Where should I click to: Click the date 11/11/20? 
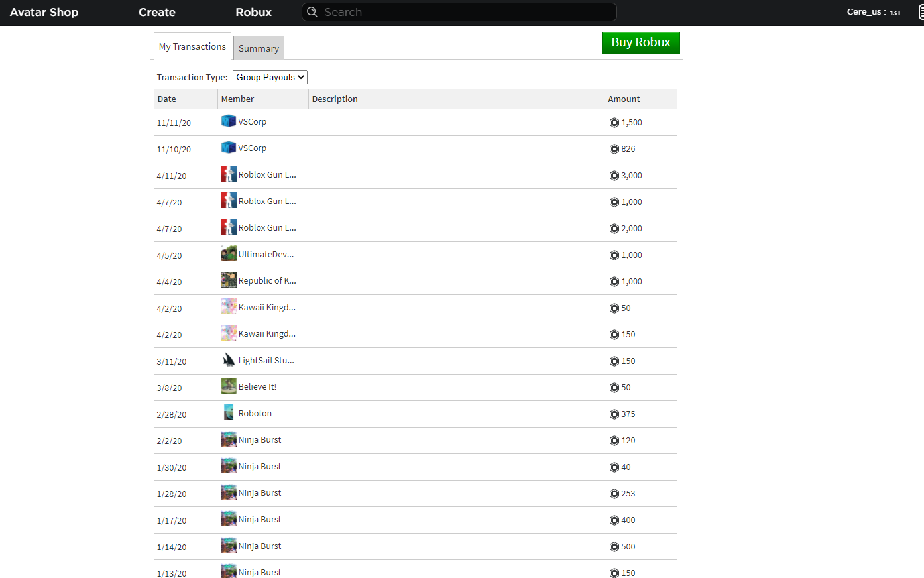click(x=174, y=123)
